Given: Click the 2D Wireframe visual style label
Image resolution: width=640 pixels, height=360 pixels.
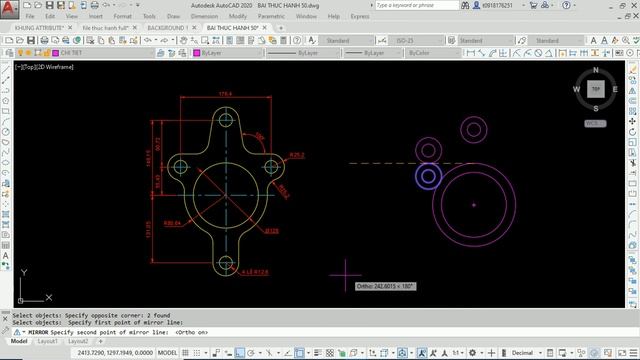Looking at the screenshot, I should [55, 67].
